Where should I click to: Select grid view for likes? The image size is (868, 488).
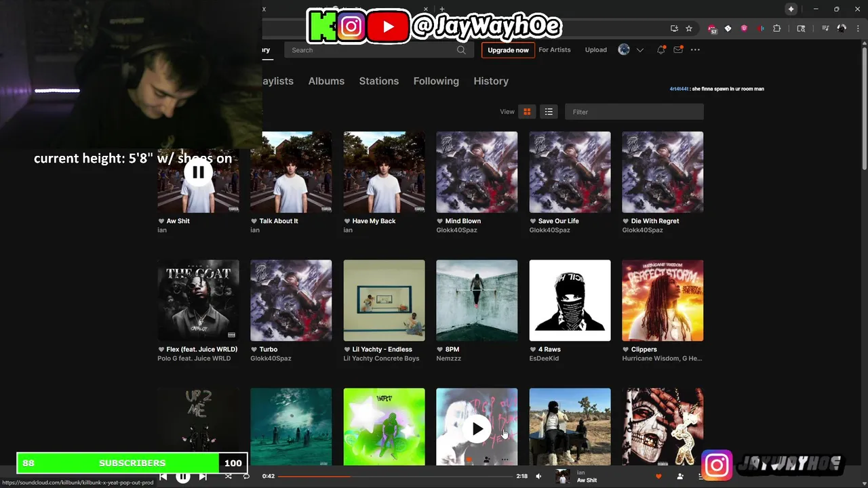(527, 112)
